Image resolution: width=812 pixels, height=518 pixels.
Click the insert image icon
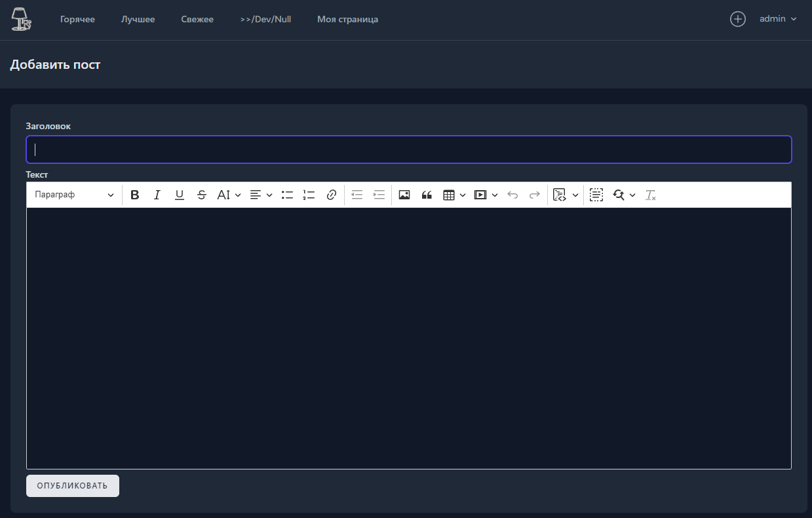pyautogui.click(x=404, y=195)
